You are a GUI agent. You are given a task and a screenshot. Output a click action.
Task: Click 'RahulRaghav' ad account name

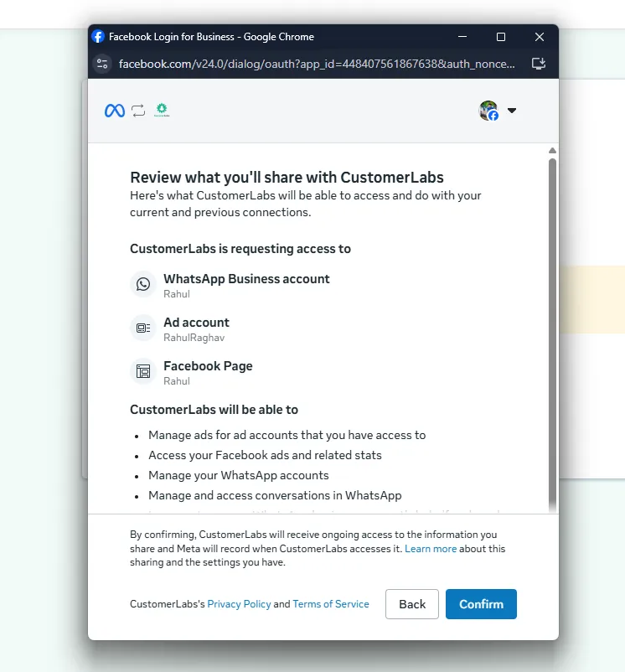(x=194, y=338)
